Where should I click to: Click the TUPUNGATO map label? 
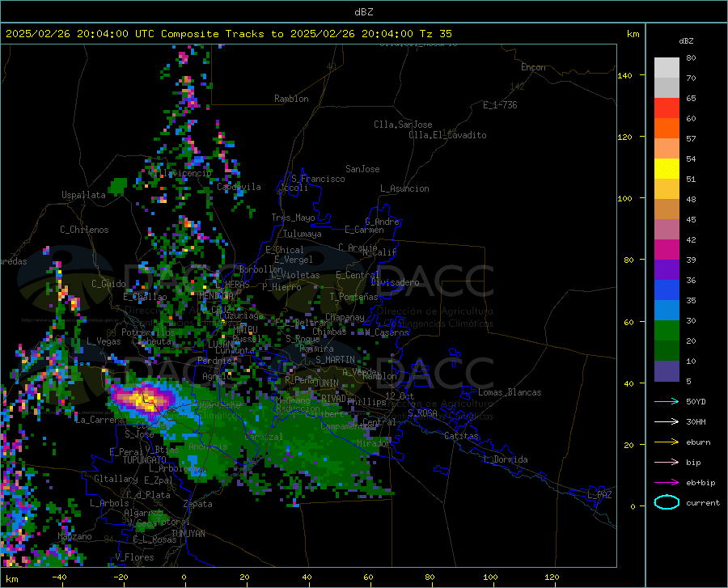(x=145, y=460)
